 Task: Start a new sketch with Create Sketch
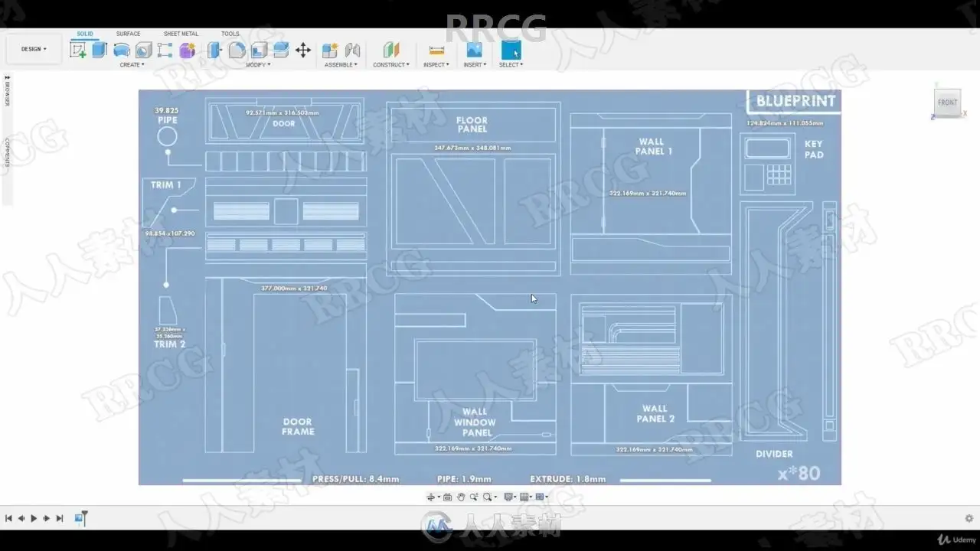77,51
